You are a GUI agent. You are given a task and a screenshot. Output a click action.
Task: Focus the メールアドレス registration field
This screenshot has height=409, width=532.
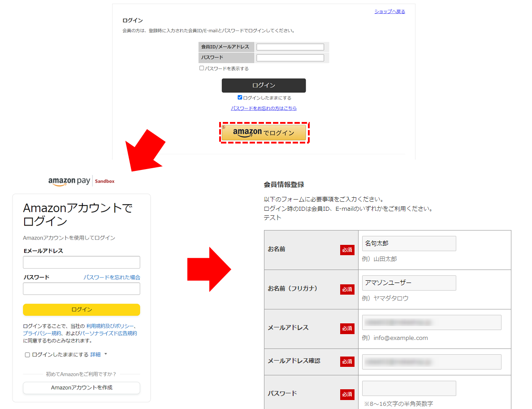pyautogui.click(x=432, y=322)
